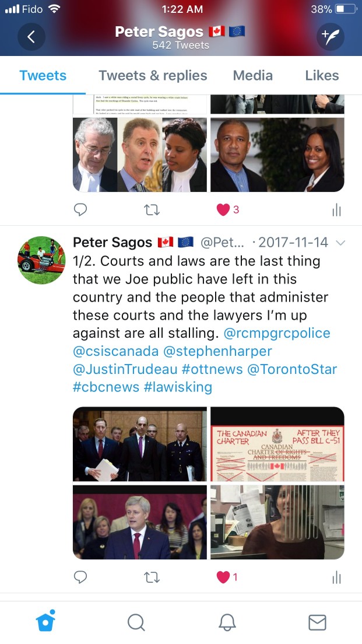Image resolution: width=362 pixels, height=644 pixels.
Task: Retweet the Courts and laws tweet
Action: [152, 577]
